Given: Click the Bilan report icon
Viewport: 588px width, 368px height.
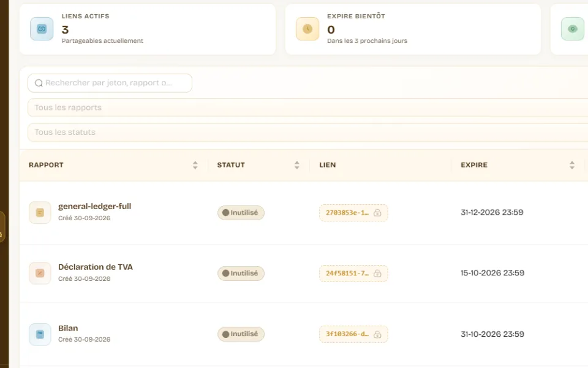Looking at the screenshot, I should [40, 334].
